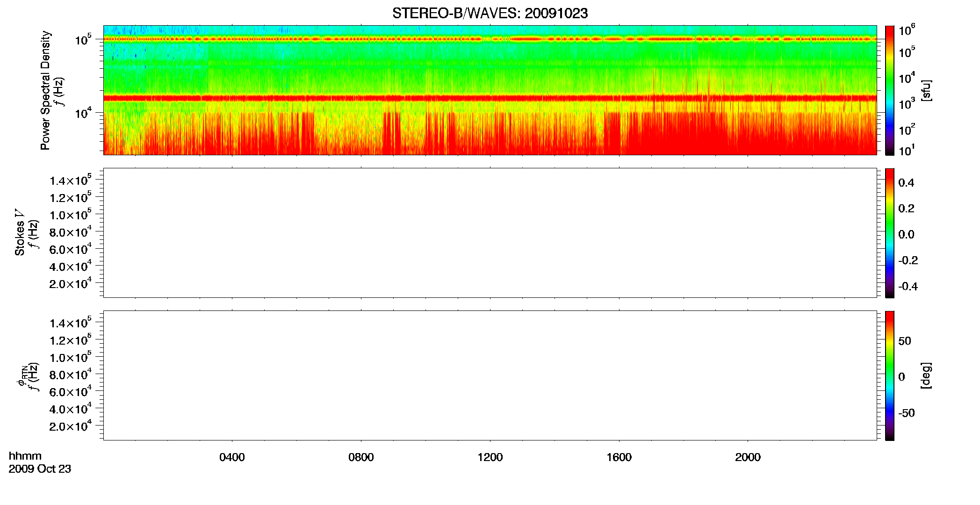The image size is (980, 505).
Task: Click the phi RTN degrees color bar
Action: tap(890, 375)
